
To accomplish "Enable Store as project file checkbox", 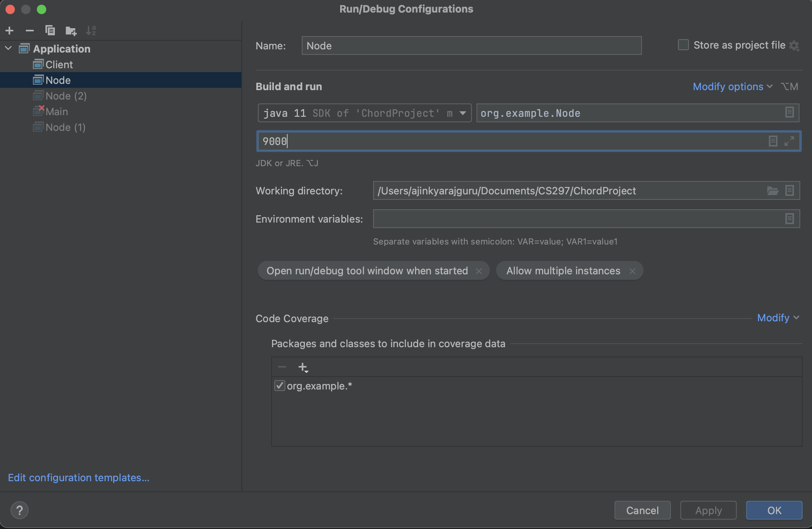I will tap(683, 45).
